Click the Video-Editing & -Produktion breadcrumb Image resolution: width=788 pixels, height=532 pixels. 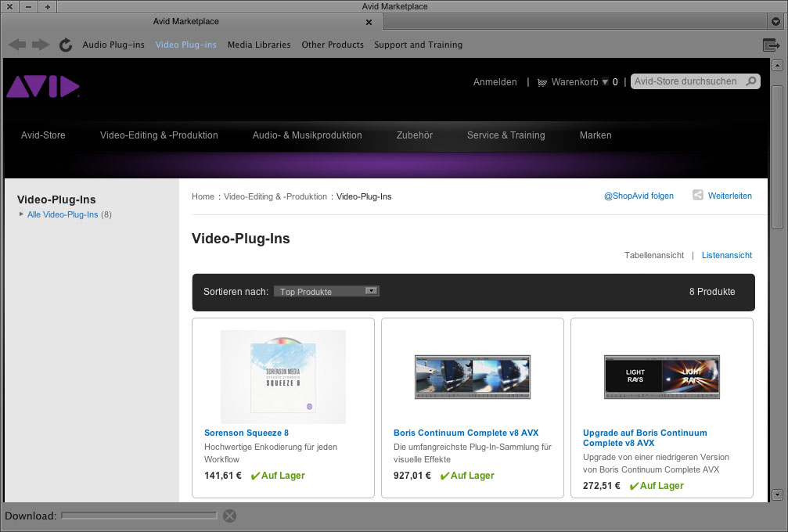275,196
